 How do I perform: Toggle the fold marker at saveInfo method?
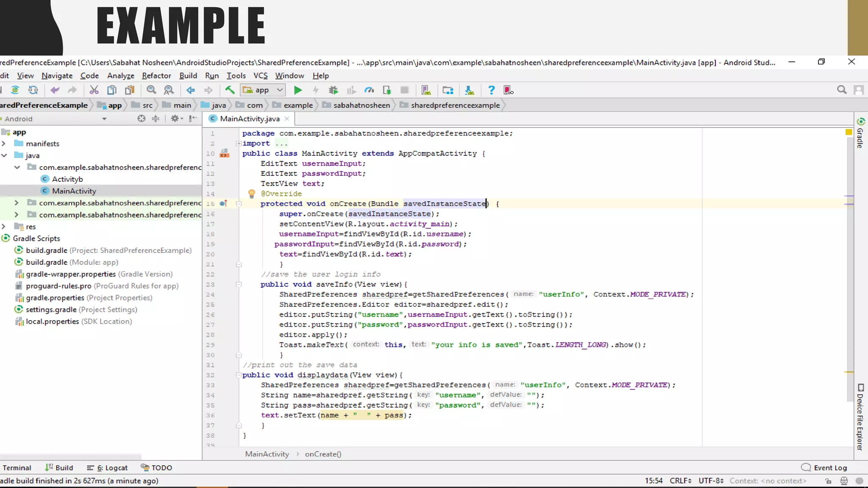239,285
